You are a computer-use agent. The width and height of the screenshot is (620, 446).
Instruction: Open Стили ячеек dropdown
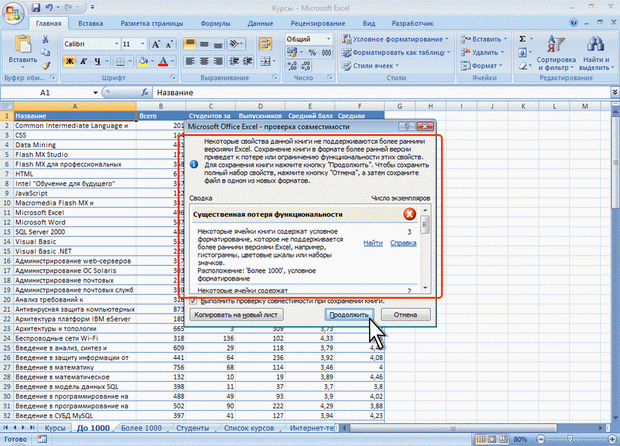(x=370, y=66)
